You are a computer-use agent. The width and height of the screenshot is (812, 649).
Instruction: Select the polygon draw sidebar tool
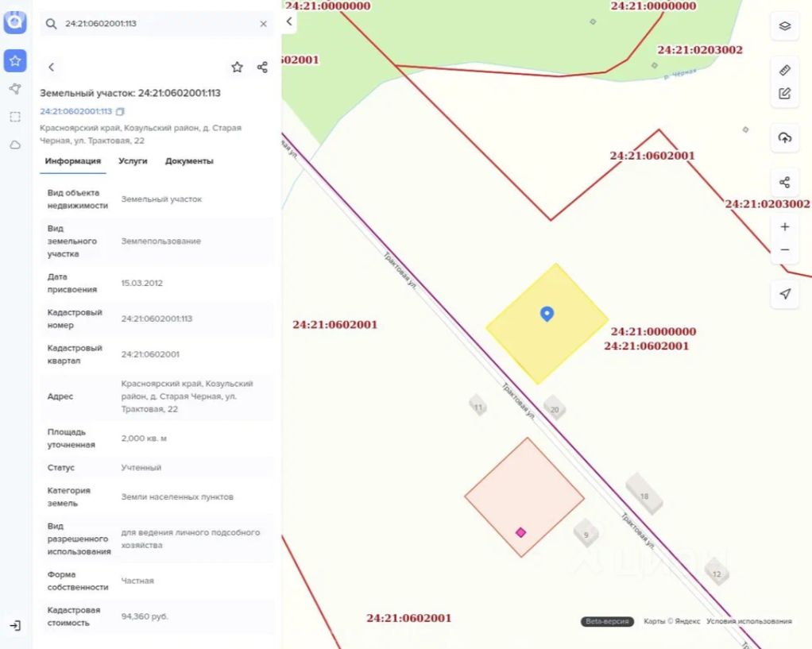(x=15, y=88)
